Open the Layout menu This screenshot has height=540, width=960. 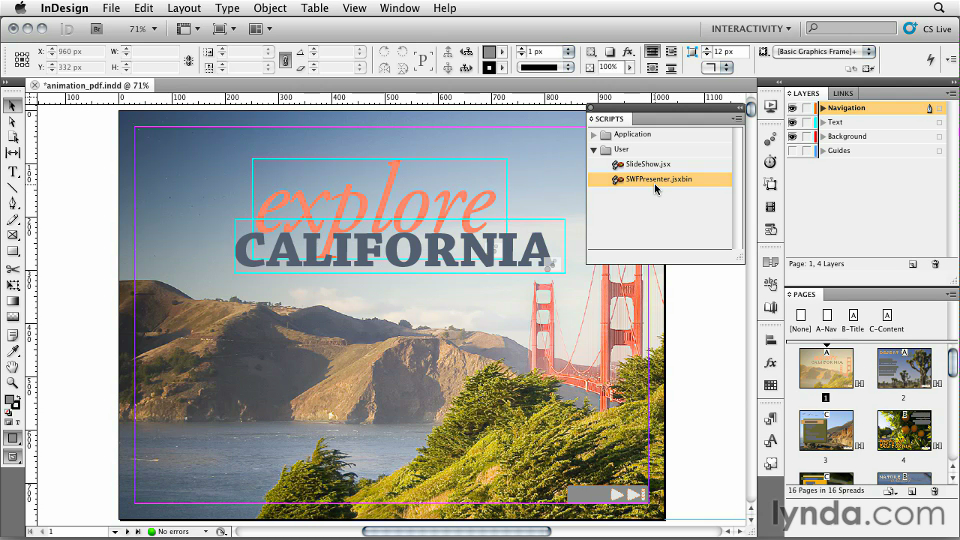184,8
